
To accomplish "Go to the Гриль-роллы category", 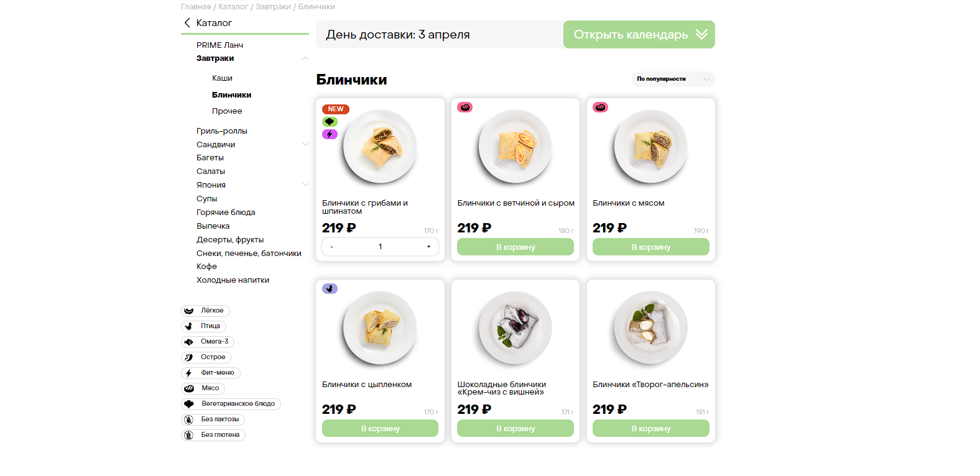I will pos(222,131).
